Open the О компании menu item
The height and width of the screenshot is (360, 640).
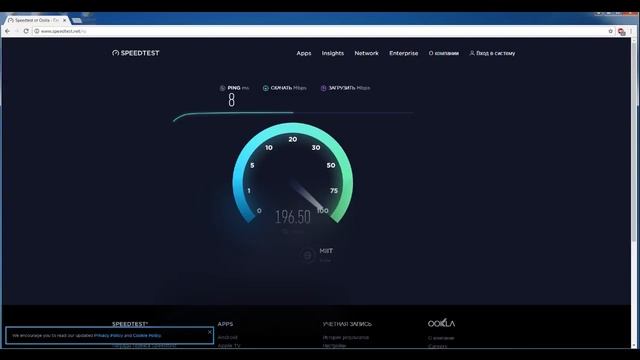click(444, 53)
